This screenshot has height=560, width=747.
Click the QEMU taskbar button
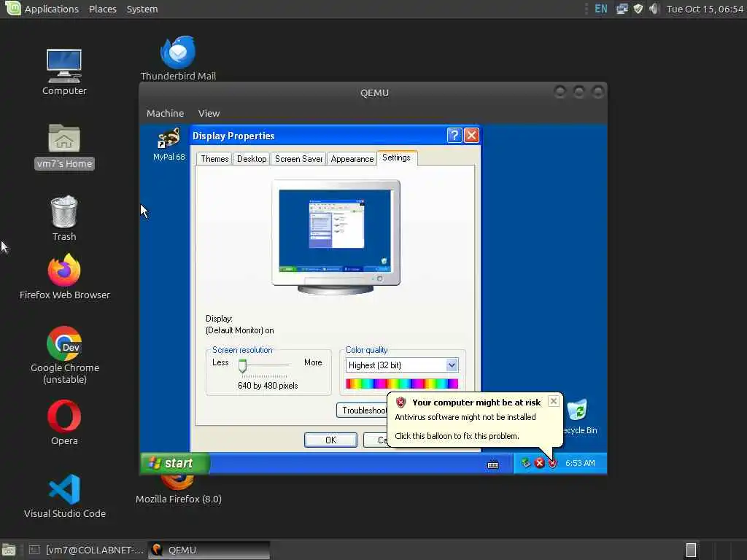coord(209,550)
